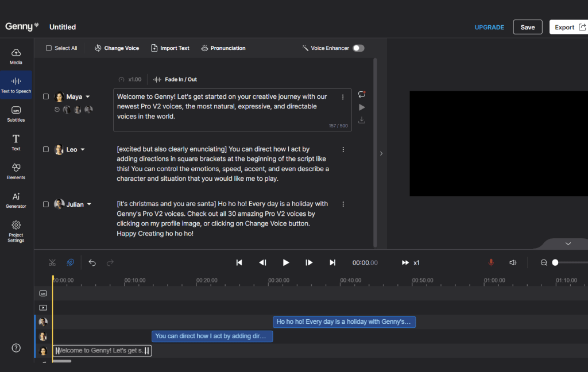Screen dimensions: 588x372
Task: Click the UPGRADE link
Action: pos(489,28)
